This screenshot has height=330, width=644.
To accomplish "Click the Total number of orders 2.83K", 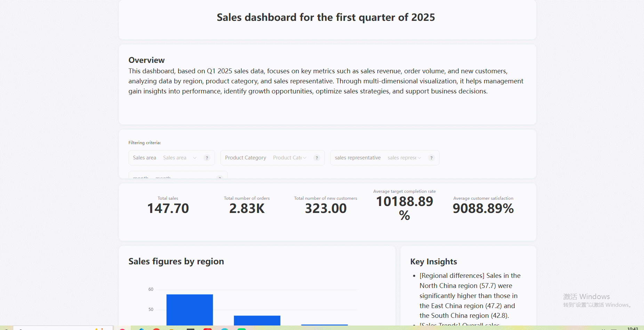I will click(247, 208).
